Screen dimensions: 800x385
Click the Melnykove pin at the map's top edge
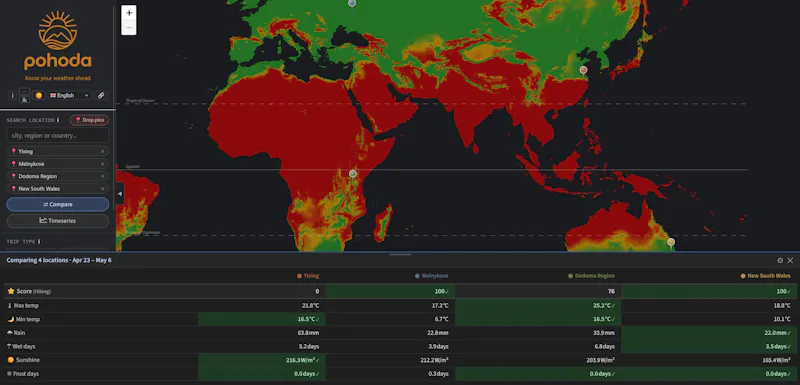(x=352, y=3)
